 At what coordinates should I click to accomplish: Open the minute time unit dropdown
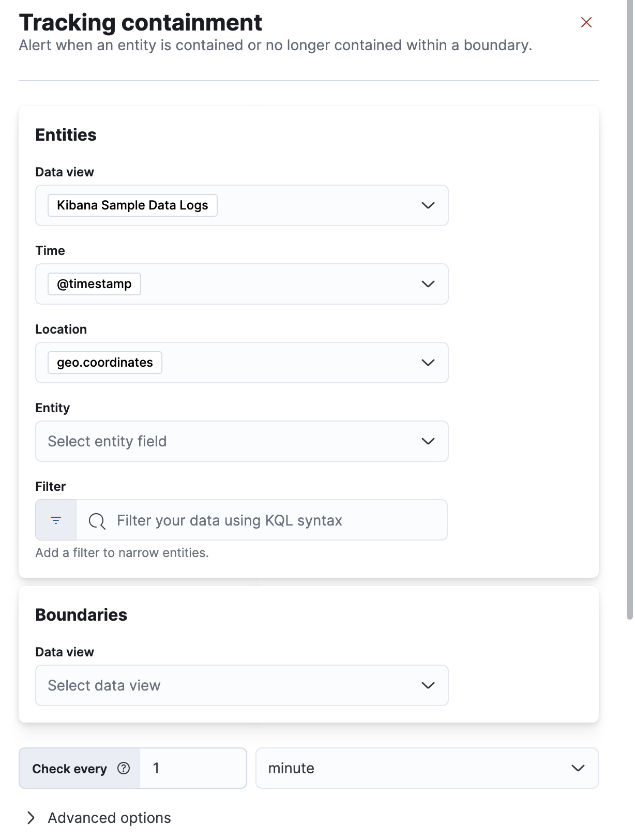[x=578, y=769]
